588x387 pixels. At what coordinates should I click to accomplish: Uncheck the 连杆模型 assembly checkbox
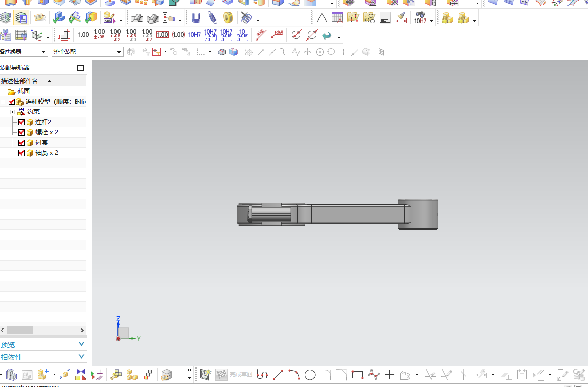pyautogui.click(x=12, y=102)
